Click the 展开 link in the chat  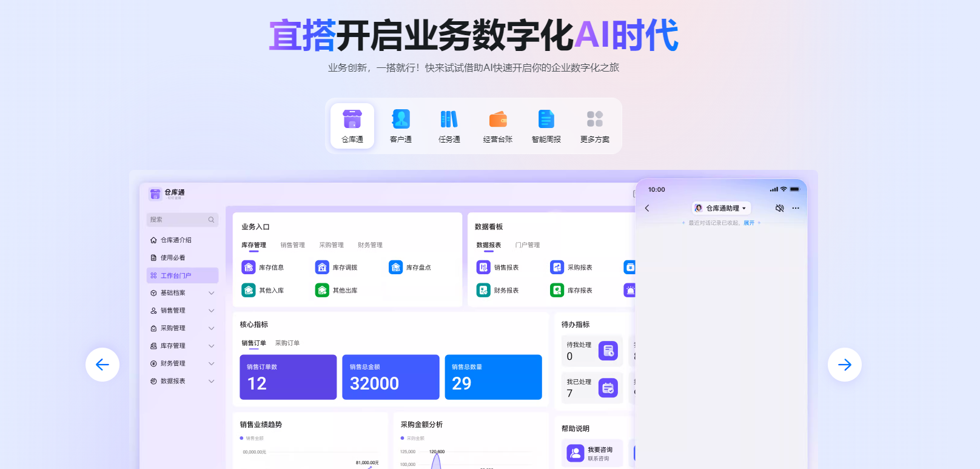pyautogui.click(x=749, y=223)
